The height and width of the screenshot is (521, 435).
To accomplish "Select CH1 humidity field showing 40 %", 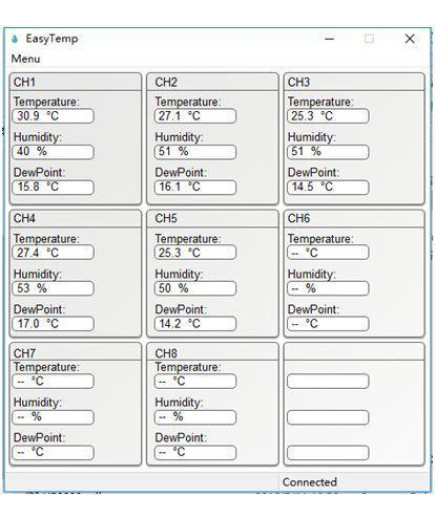I will [x=53, y=152].
